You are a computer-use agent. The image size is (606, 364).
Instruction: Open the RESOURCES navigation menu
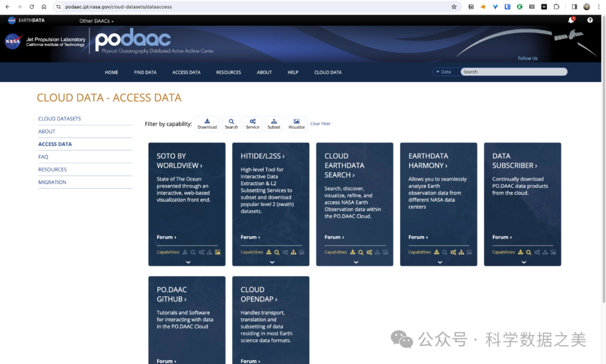coord(228,72)
